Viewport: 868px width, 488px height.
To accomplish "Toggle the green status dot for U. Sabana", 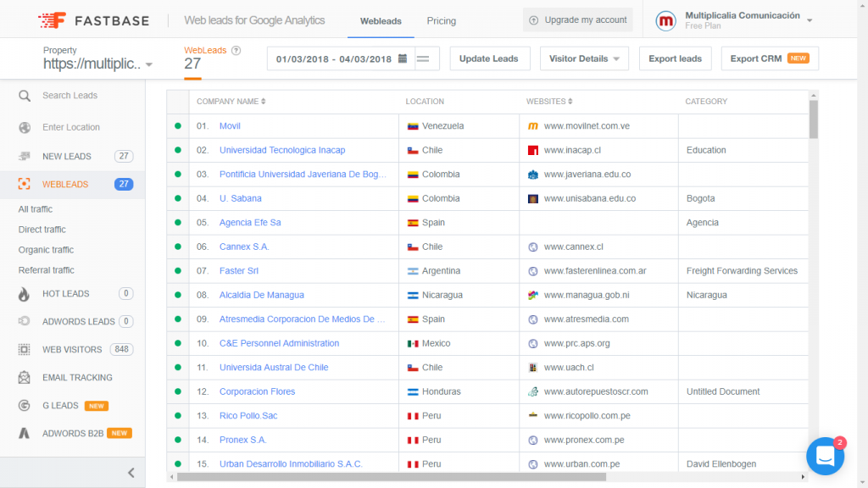I will (178, 198).
